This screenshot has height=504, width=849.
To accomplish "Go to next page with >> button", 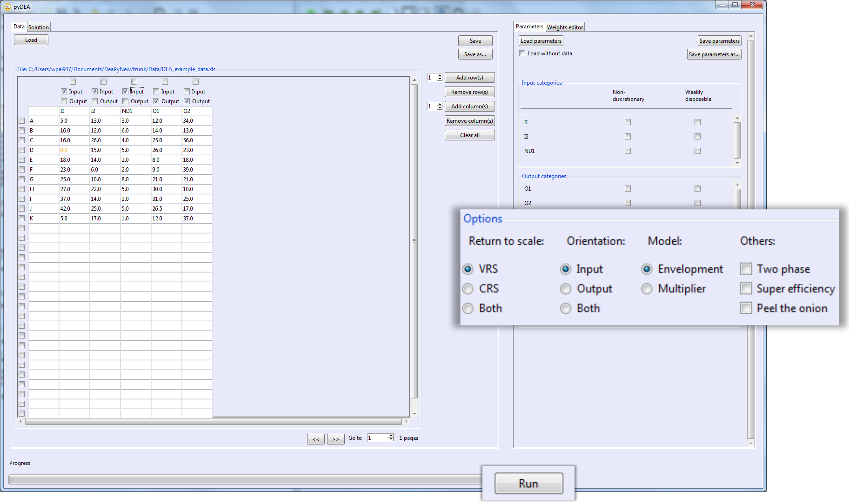I will pyautogui.click(x=336, y=439).
